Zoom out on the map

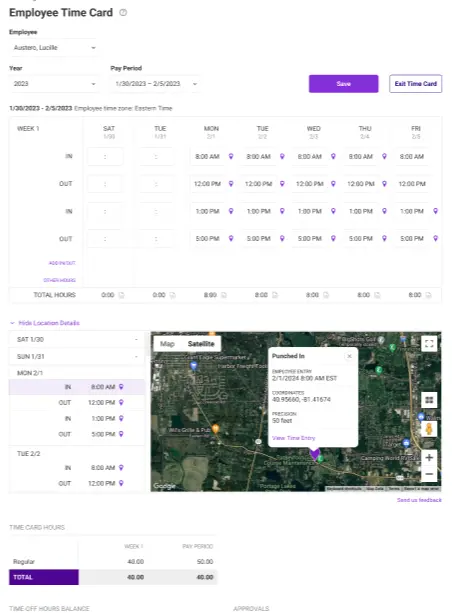tap(429, 474)
